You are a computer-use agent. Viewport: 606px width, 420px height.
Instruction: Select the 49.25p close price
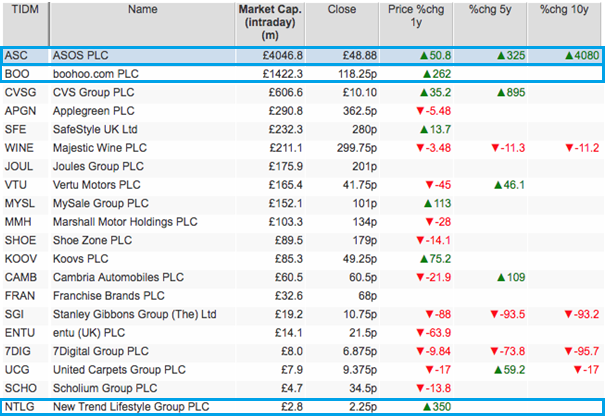[x=360, y=259]
